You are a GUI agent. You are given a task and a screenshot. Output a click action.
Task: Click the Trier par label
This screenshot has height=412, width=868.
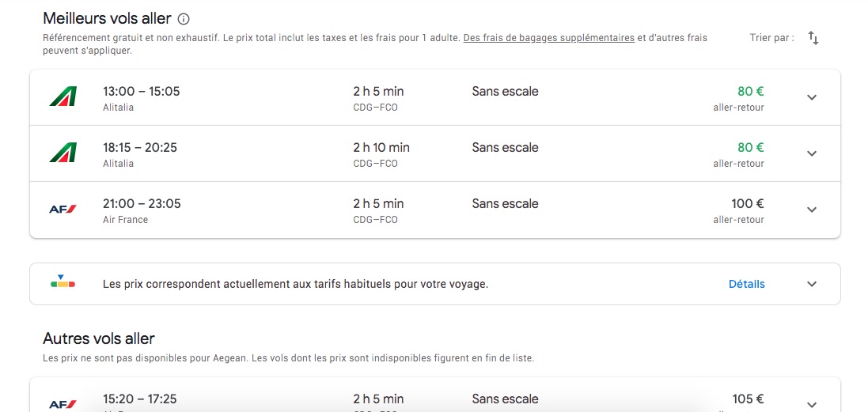click(771, 38)
